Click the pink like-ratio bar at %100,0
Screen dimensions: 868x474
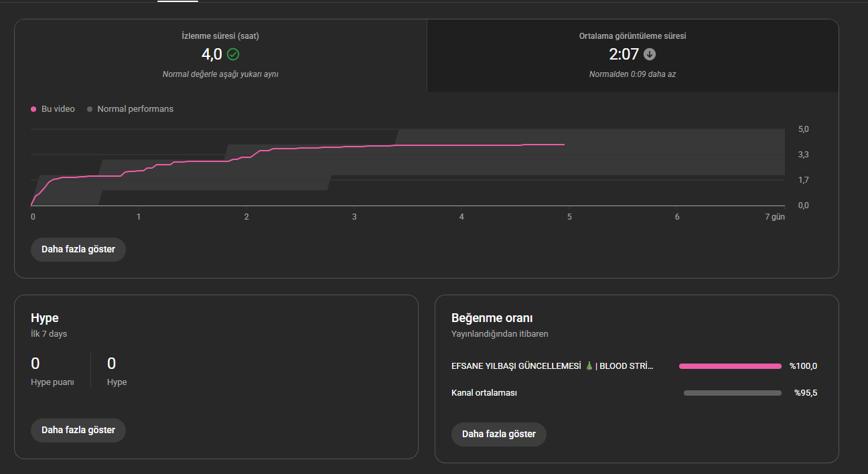click(730, 366)
